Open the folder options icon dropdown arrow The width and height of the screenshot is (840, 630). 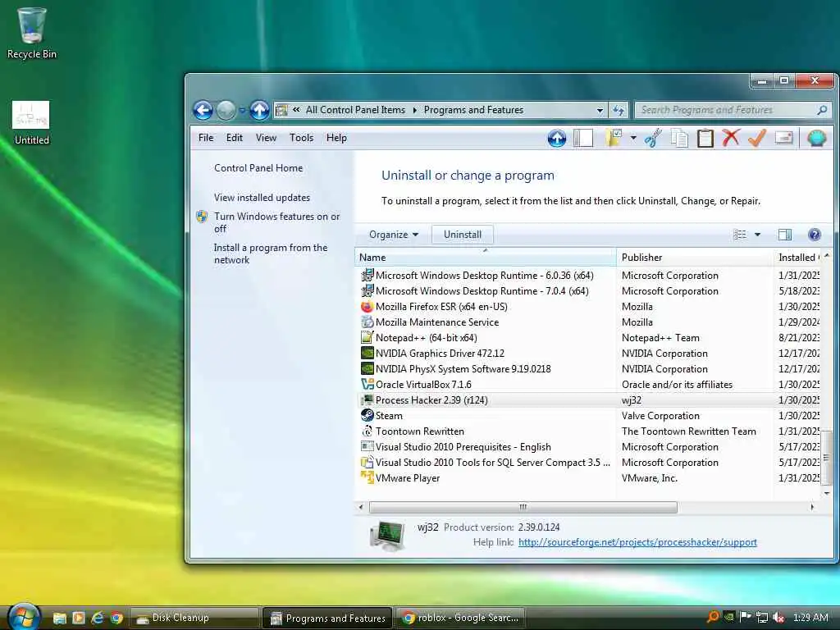click(633, 138)
